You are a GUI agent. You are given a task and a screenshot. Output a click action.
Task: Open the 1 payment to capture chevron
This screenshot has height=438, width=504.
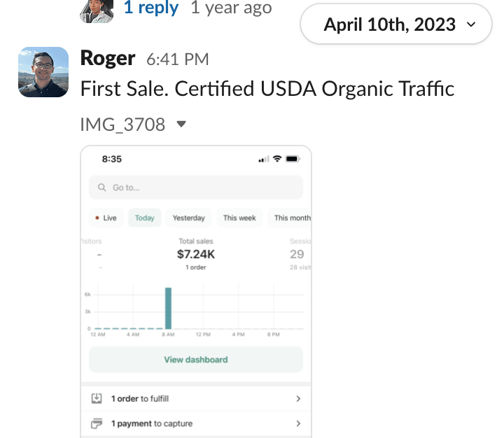[298, 423]
